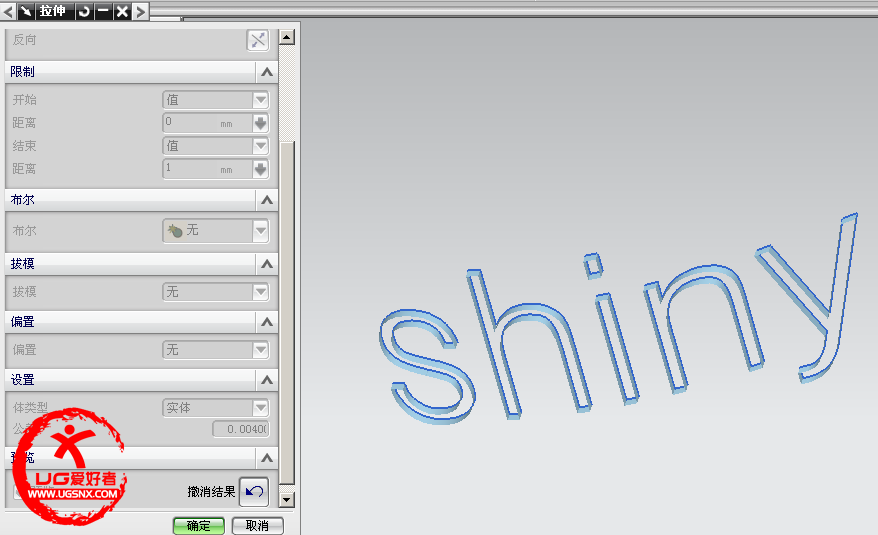Click the reset icon in the 拉伸 title bar
878x535 pixels.
point(84,11)
